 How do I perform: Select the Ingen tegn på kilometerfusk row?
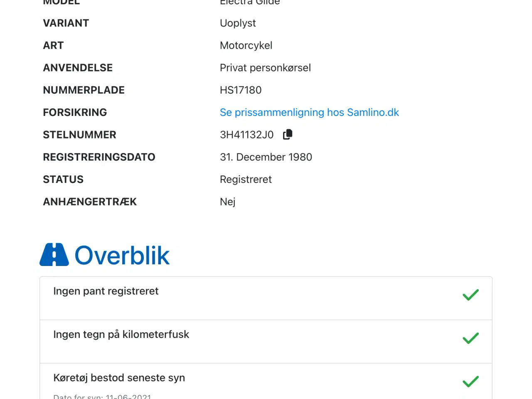coord(266,342)
